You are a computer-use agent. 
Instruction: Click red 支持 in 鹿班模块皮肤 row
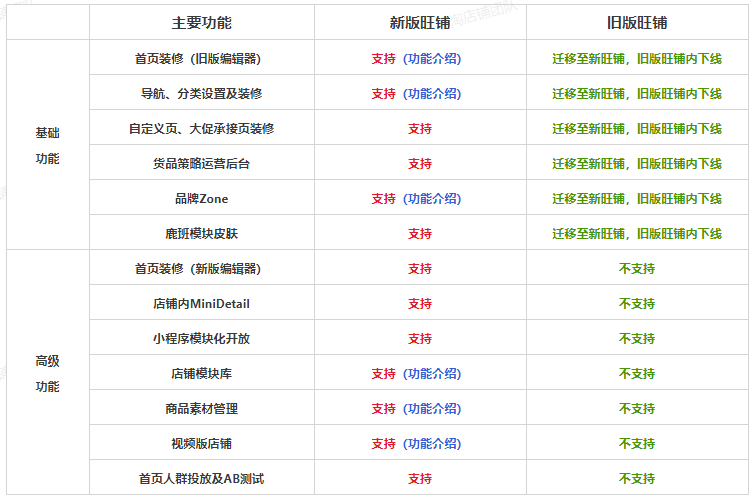[420, 234]
